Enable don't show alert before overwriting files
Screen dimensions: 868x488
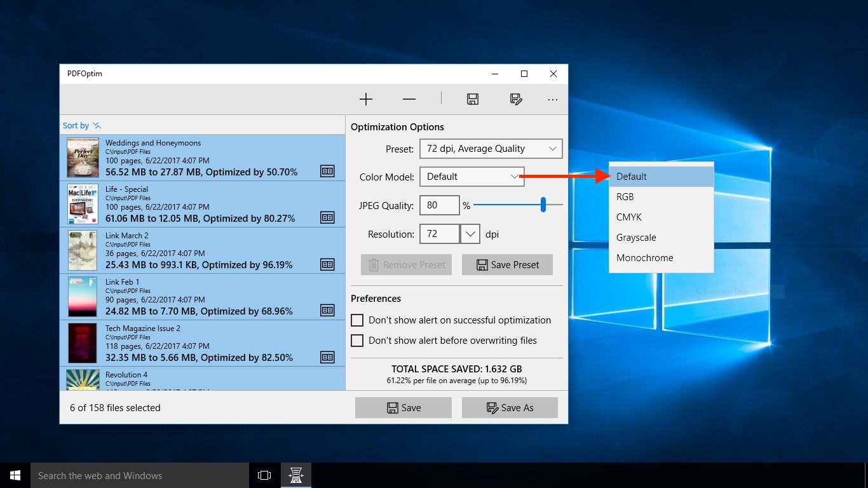357,341
